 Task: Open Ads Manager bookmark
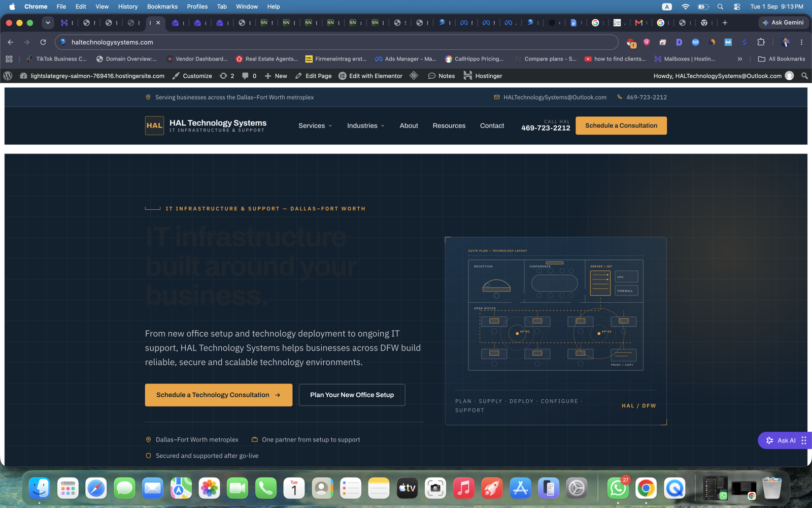(405, 59)
